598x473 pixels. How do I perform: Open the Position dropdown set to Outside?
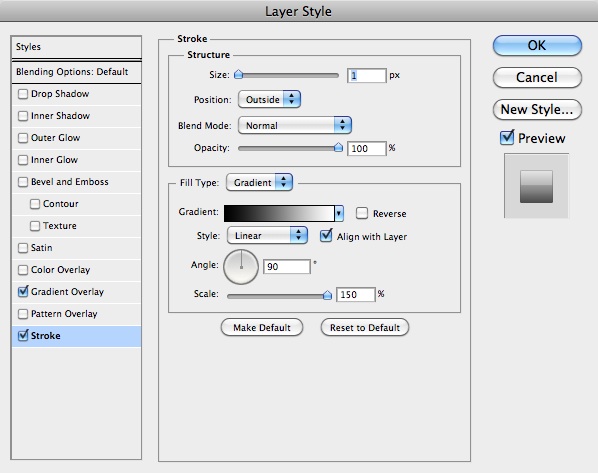(x=269, y=100)
